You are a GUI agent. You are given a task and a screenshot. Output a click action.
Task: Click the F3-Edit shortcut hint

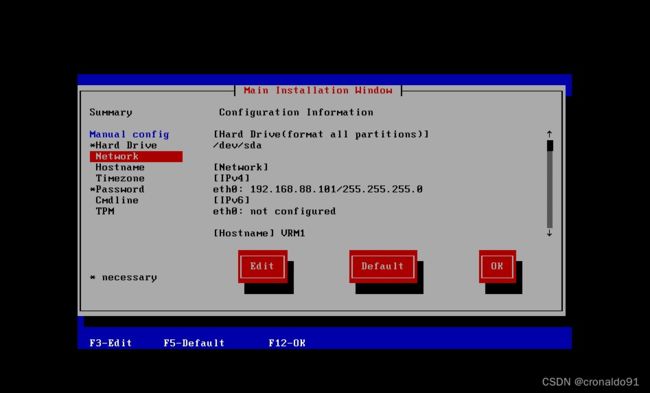tap(111, 343)
